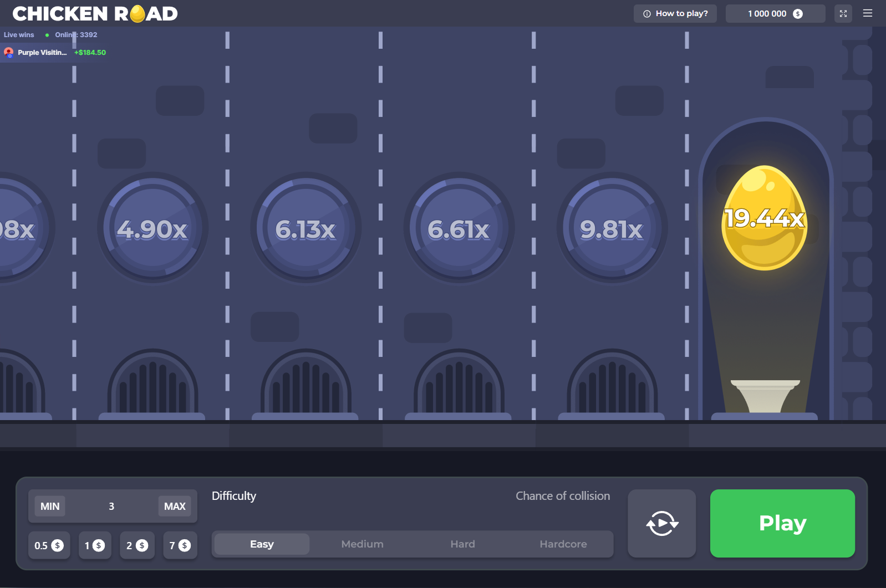Choose the 7 dollar bet preset

tap(180, 545)
